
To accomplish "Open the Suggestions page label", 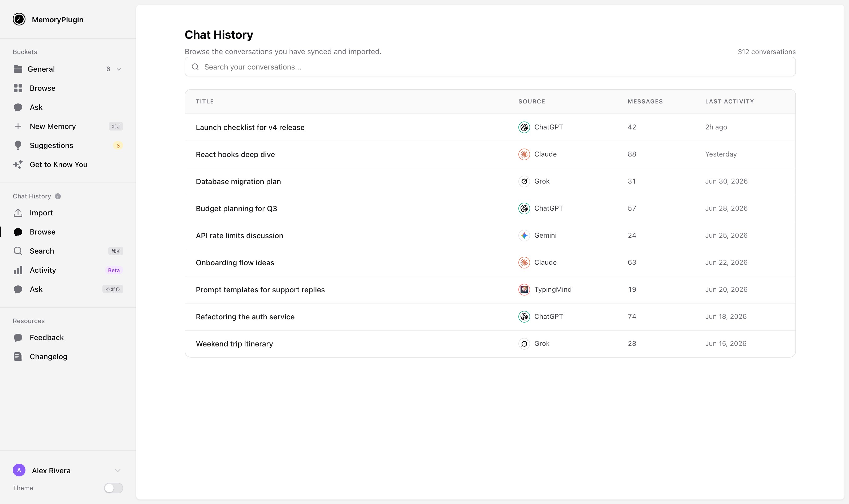I will point(51,145).
